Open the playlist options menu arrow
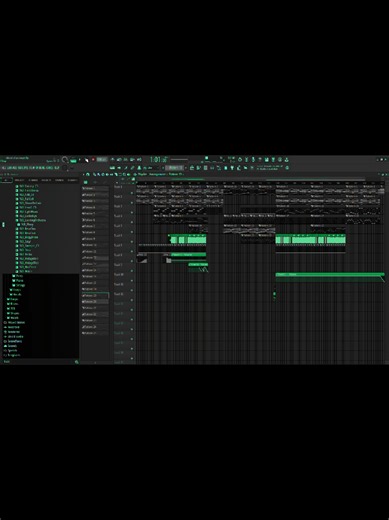 pos(83,174)
